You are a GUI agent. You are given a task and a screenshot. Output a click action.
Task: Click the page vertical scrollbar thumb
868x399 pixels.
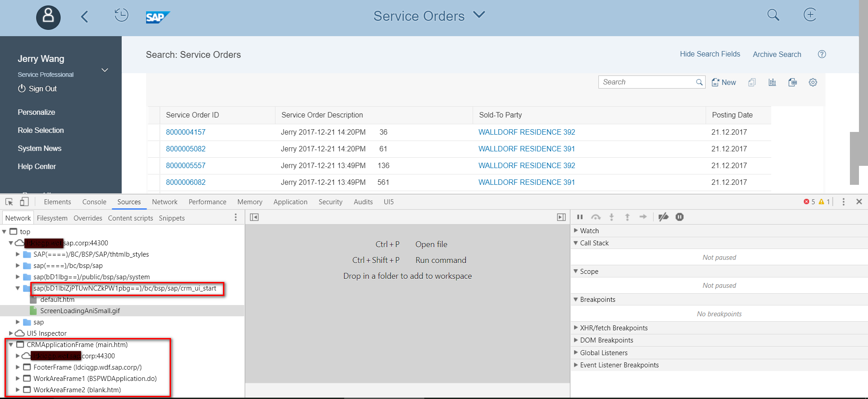[854, 158]
